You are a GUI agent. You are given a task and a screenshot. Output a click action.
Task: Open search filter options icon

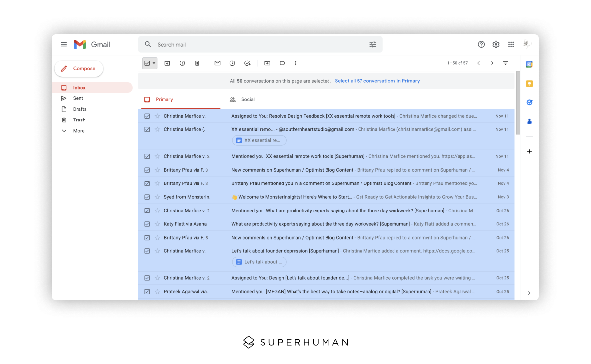(x=373, y=44)
